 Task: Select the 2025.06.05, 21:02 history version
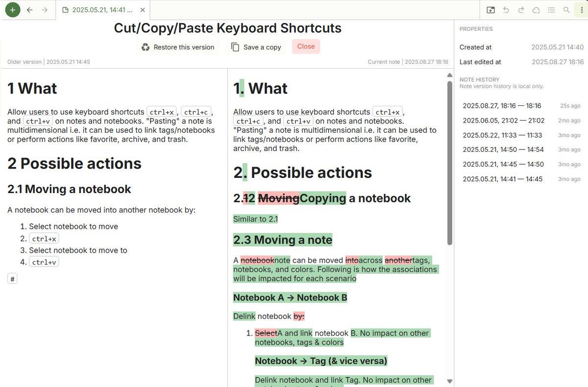503,121
